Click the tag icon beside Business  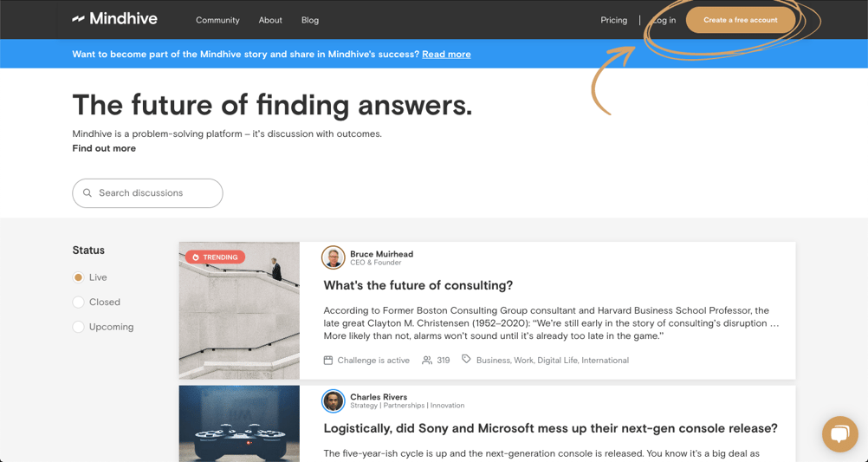(466, 360)
